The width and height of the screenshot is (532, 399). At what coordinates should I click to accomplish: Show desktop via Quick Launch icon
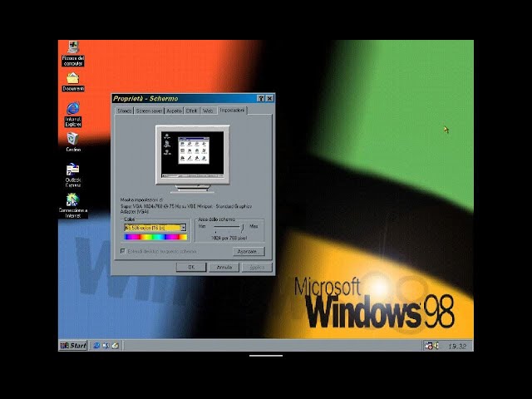[x=116, y=346]
